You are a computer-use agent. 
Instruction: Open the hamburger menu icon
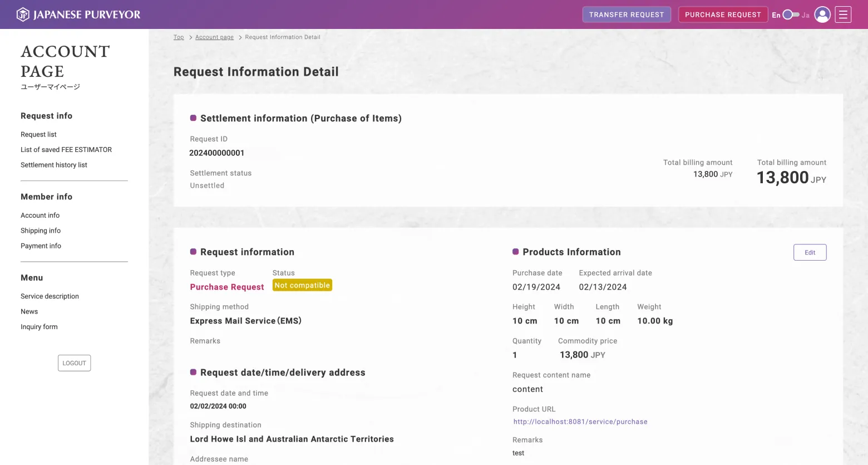(x=843, y=14)
